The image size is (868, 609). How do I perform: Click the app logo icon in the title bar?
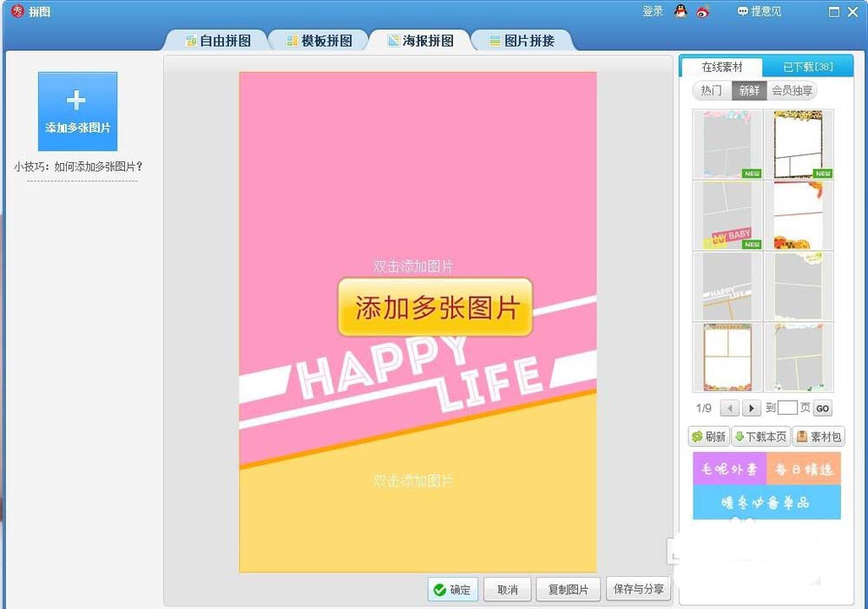(x=17, y=11)
